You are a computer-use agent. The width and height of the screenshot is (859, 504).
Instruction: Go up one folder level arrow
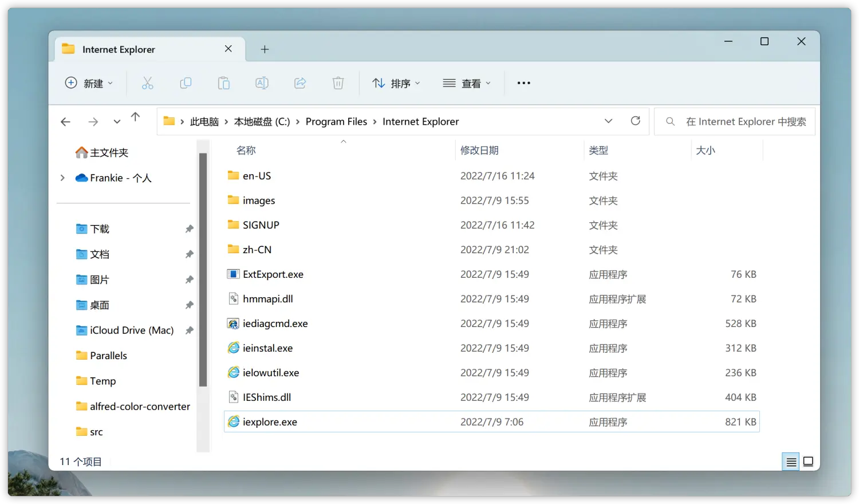[x=135, y=117]
